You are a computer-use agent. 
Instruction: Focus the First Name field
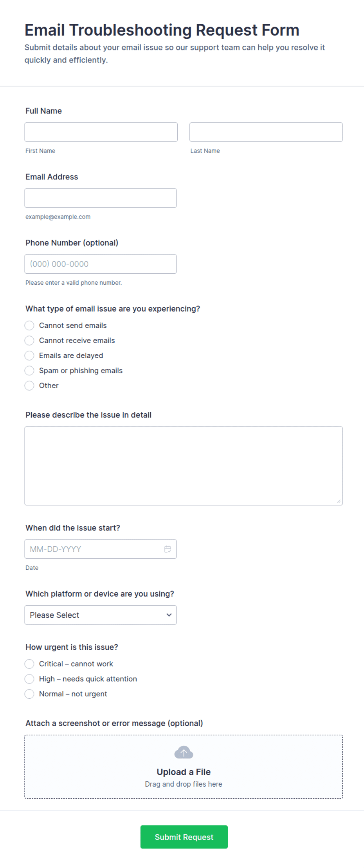tap(101, 132)
